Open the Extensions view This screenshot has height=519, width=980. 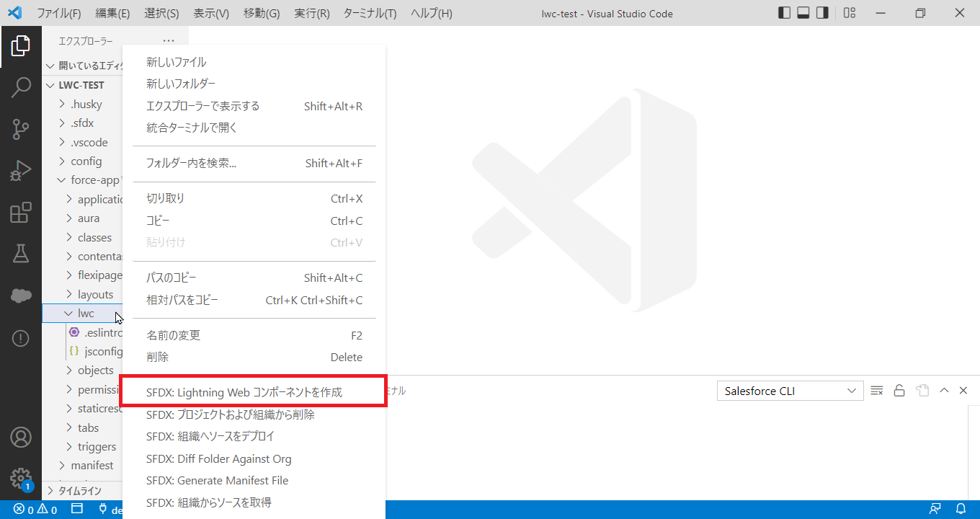tap(21, 213)
